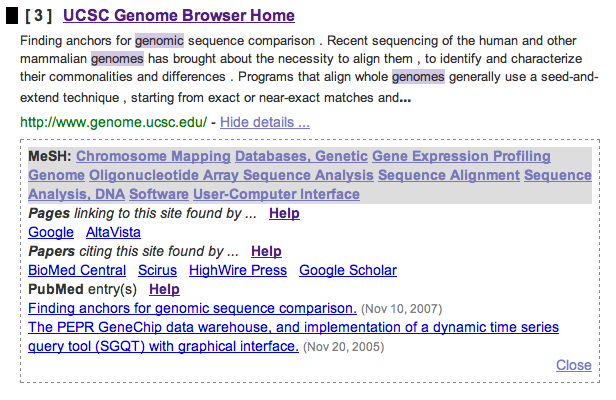
Task: Open Oligonucleotide Array Sequence Analysis term
Action: click(231, 175)
